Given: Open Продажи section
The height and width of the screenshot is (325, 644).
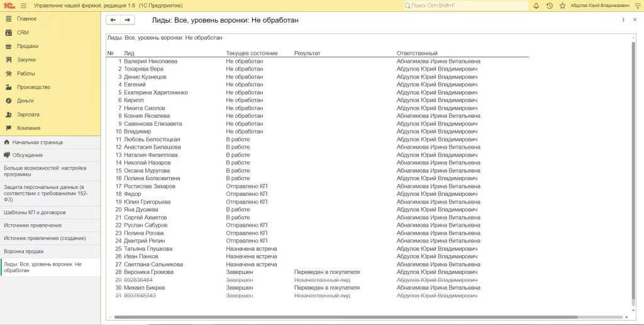Looking at the screenshot, I should [x=28, y=46].
